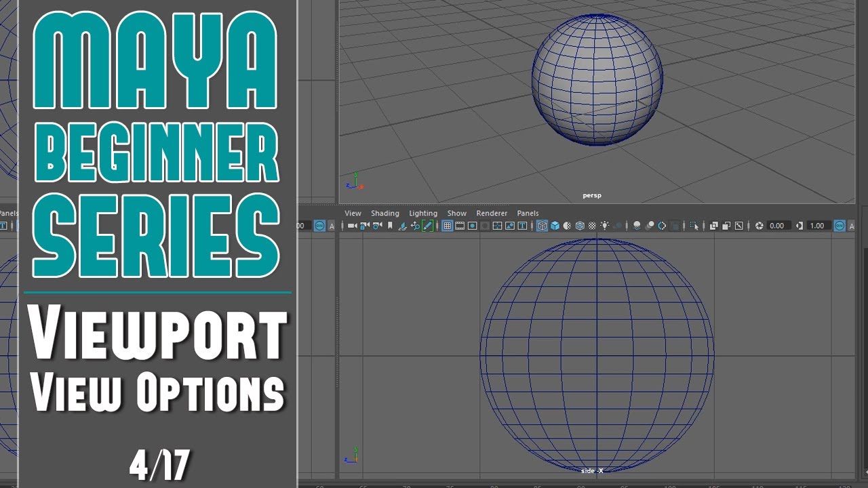Viewport: 868px width, 488px height.
Task: Click the side view axis indicator
Action: tap(353, 454)
